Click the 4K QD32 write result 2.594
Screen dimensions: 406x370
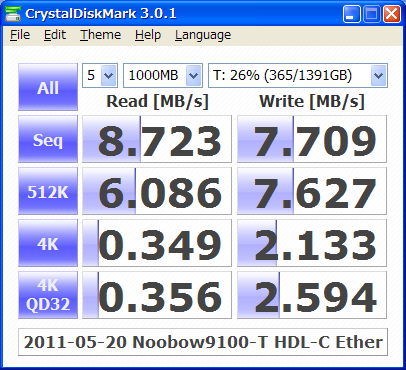pyautogui.click(x=312, y=295)
